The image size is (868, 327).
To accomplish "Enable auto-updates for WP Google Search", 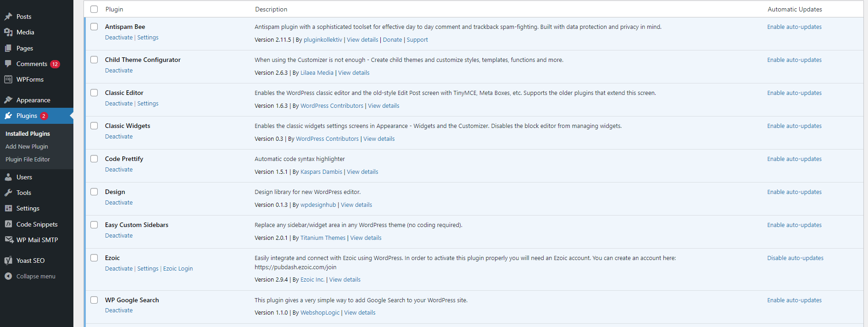I will tap(794, 300).
